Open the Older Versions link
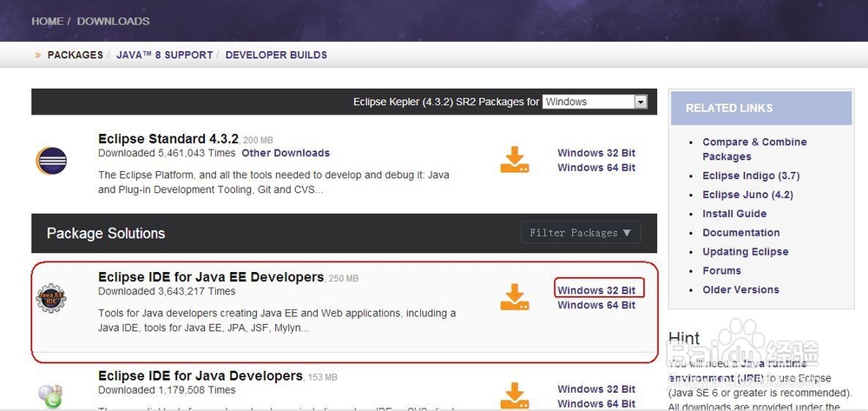Viewport: 868px width, 411px height. [740, 289]
